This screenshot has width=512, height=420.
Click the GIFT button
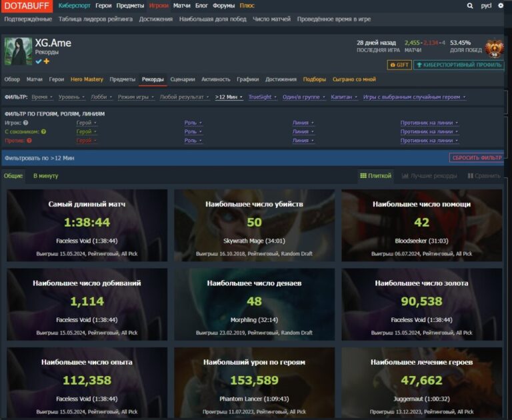[399, 65]
